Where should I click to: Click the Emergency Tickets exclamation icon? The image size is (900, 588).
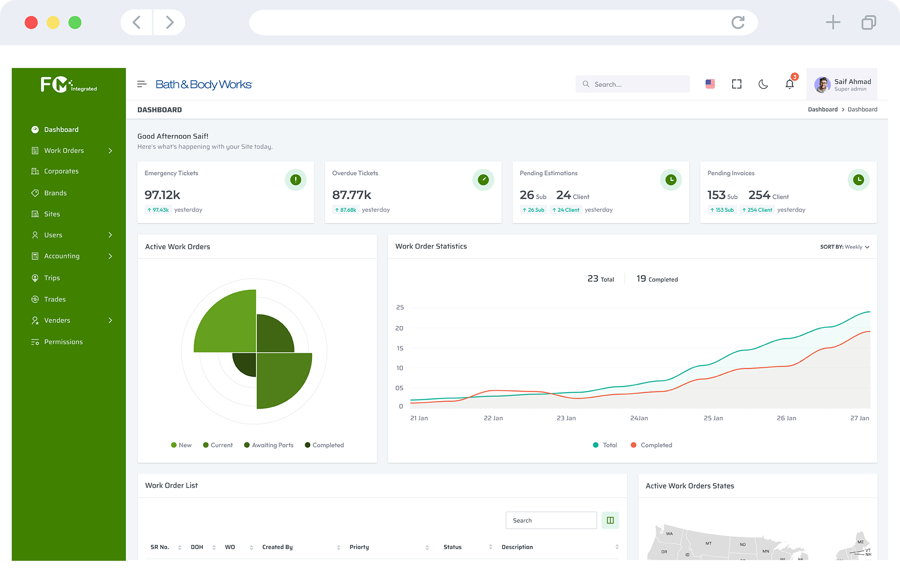point(295,179)
